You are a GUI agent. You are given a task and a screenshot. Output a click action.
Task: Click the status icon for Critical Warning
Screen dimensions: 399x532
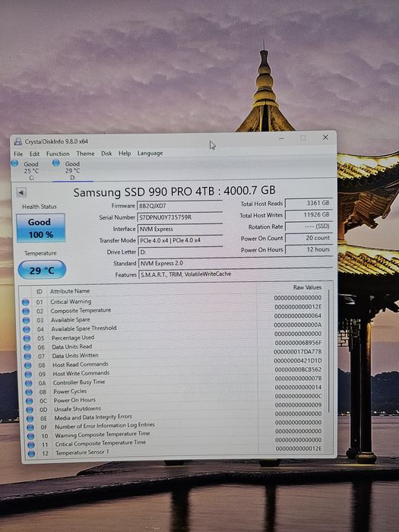click(25, 302)
